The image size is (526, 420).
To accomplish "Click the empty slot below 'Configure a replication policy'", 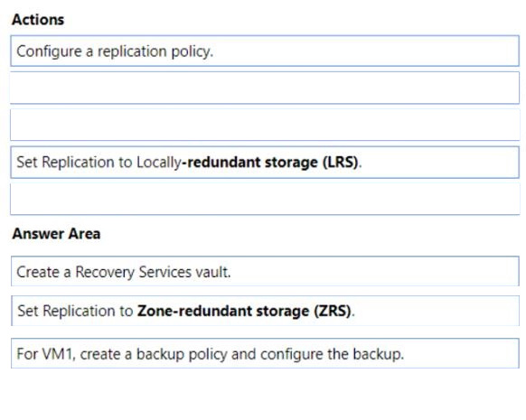I will (x=265, y=88).
